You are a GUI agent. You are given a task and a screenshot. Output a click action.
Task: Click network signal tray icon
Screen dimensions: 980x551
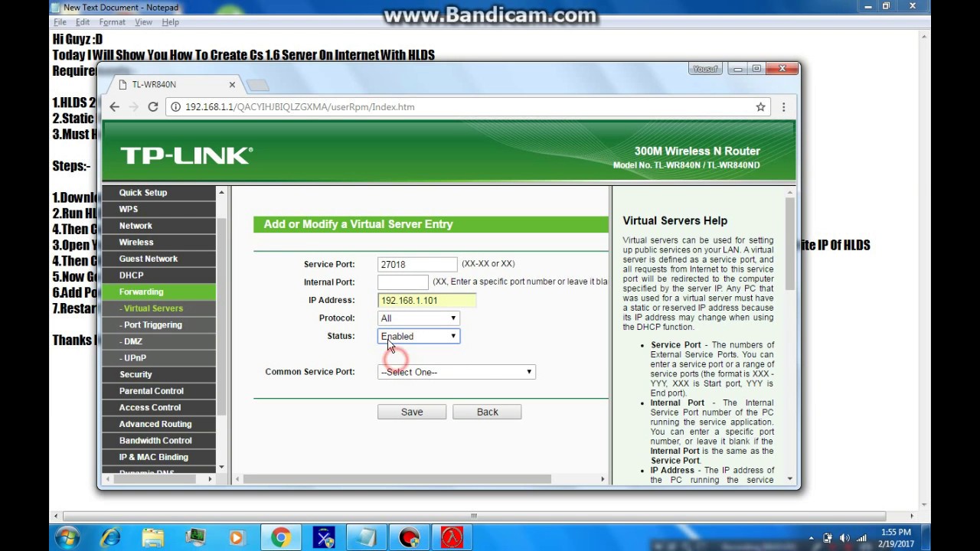point(861,537)
